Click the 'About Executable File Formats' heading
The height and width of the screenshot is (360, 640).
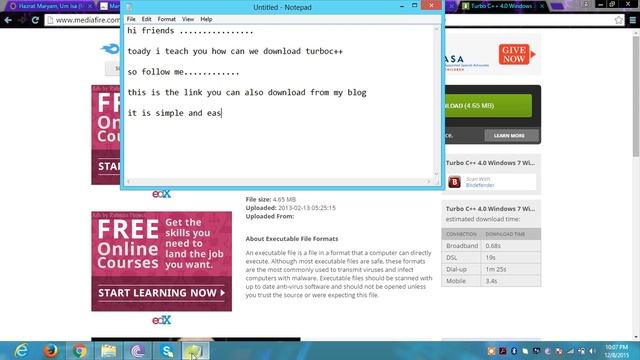coord(292,239)
